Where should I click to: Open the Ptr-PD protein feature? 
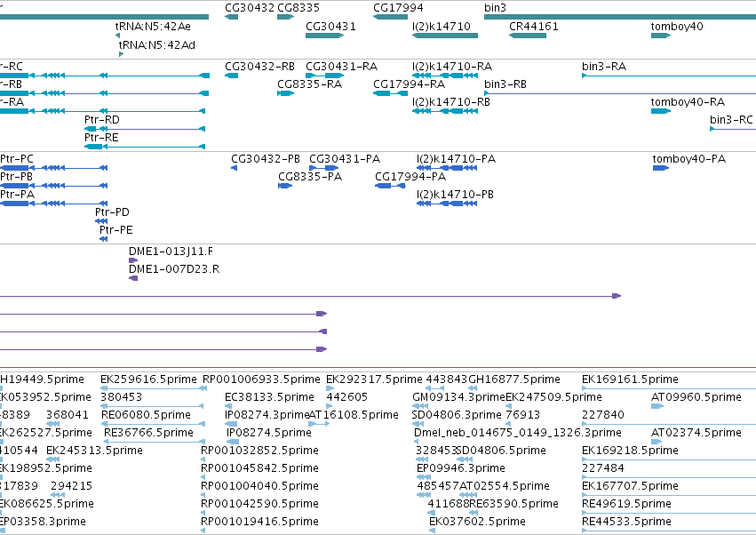click(101, 221)
